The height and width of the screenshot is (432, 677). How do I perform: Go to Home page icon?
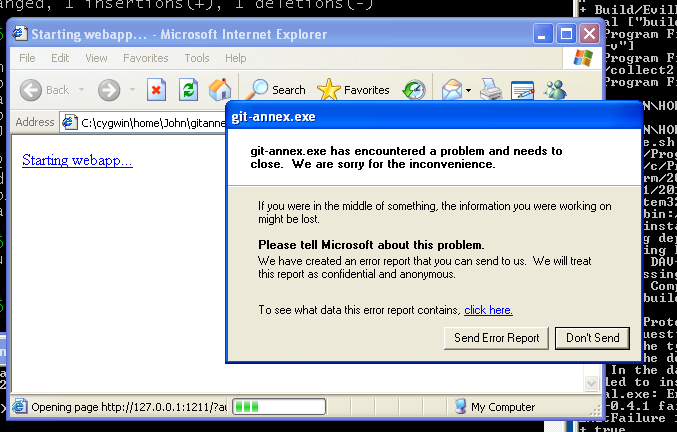pos(220,89)
